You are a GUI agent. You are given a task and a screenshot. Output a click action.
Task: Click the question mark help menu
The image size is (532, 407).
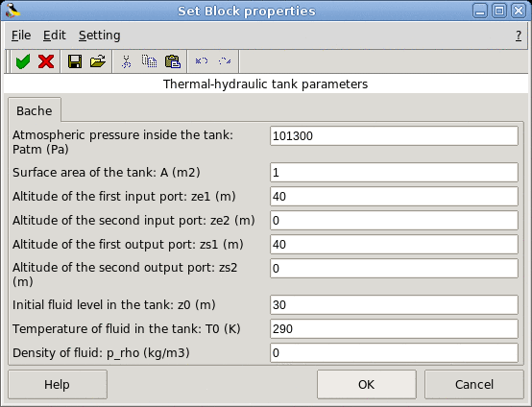click(519, 36)
